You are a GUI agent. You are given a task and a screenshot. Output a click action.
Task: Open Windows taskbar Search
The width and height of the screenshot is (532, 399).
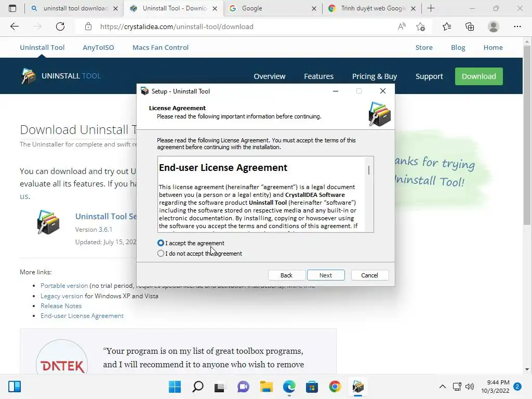point(198,387)
